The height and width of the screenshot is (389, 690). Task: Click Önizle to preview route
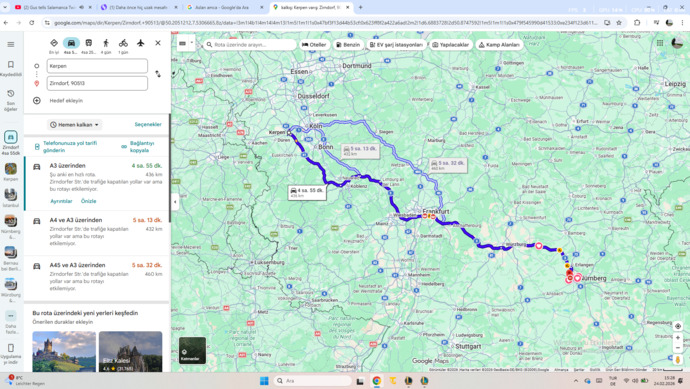(88, 201)
